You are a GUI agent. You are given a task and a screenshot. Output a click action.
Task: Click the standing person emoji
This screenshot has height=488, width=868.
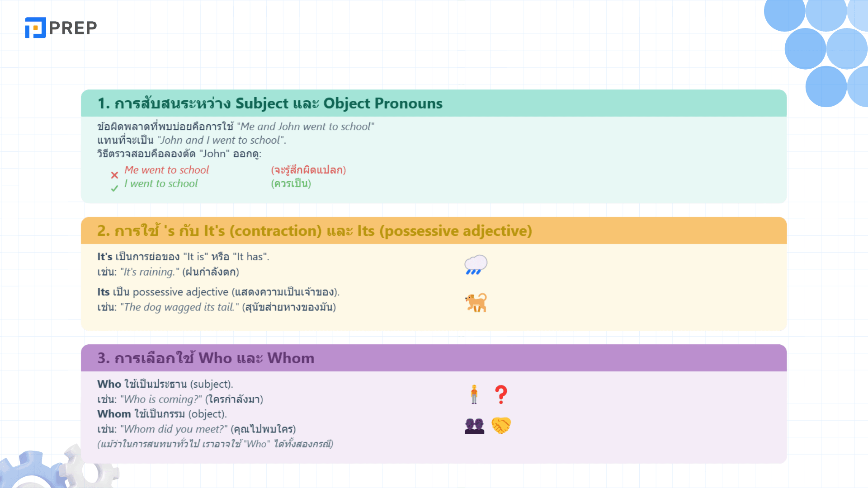pyautogui.click(x=474, y=394)
